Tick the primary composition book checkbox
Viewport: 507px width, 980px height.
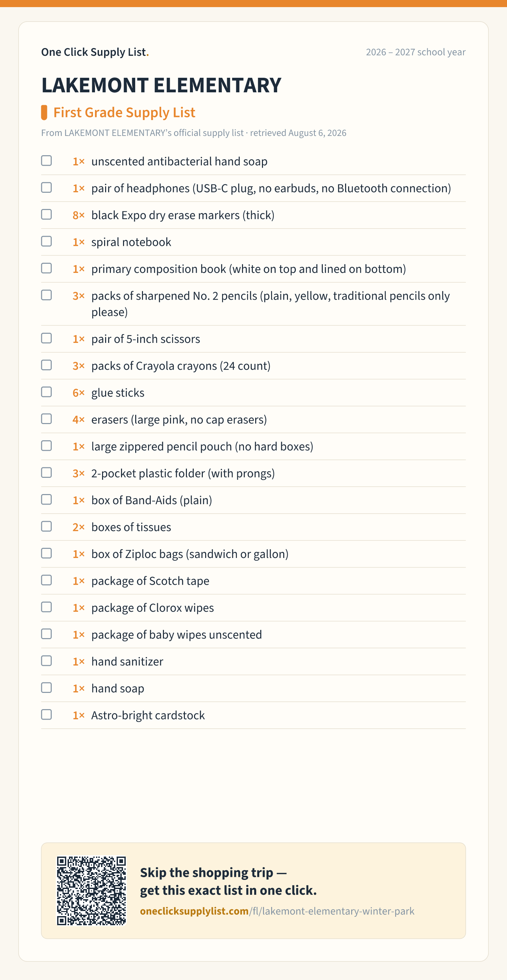pyautogui.click(x=46, y=268)
